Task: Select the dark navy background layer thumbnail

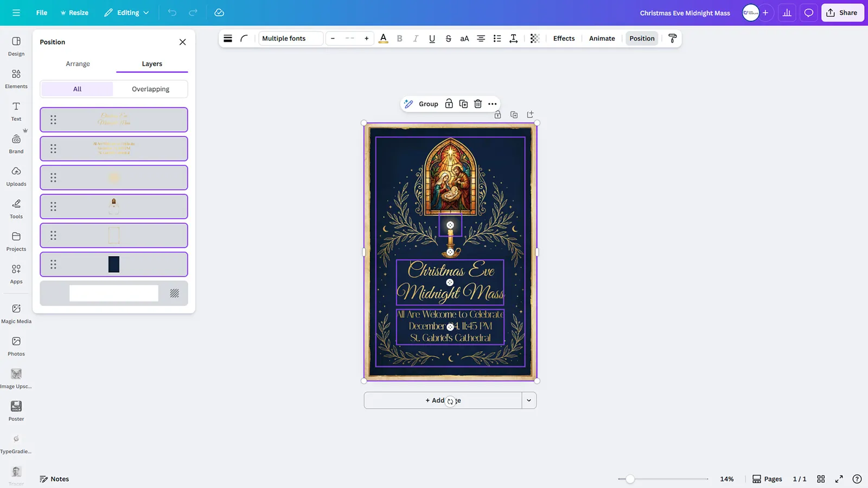Action: [113, 264]
